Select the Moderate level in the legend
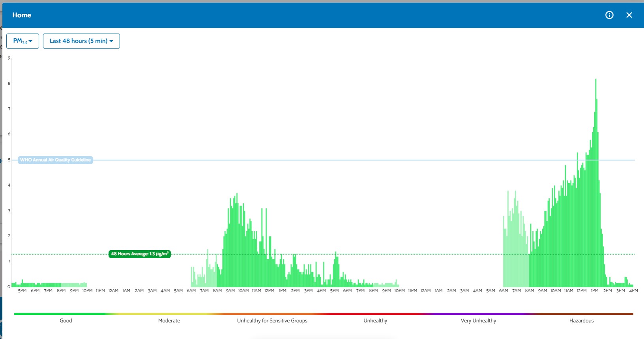644x339 pixels. (169, 320)
